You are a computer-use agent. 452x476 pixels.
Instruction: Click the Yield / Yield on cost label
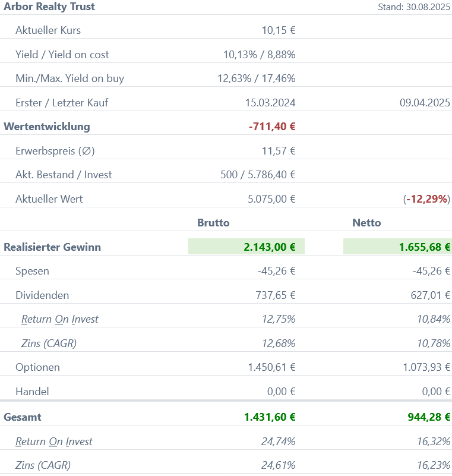tap(62, 54)
